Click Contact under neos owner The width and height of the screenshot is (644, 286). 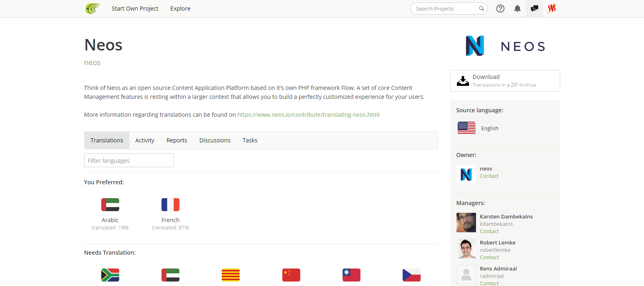(x=489, y=176)
